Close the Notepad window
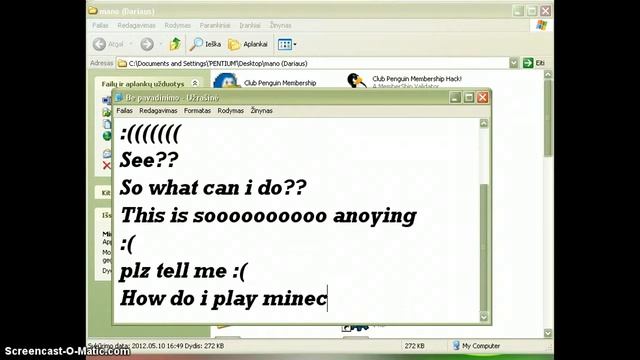 tap(483, 97)
